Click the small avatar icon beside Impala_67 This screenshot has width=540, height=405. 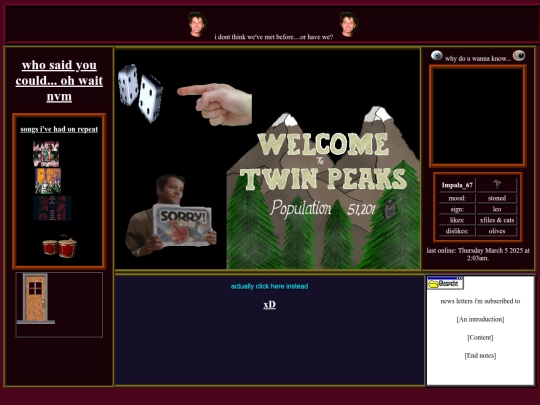click(x=497, y=185)
